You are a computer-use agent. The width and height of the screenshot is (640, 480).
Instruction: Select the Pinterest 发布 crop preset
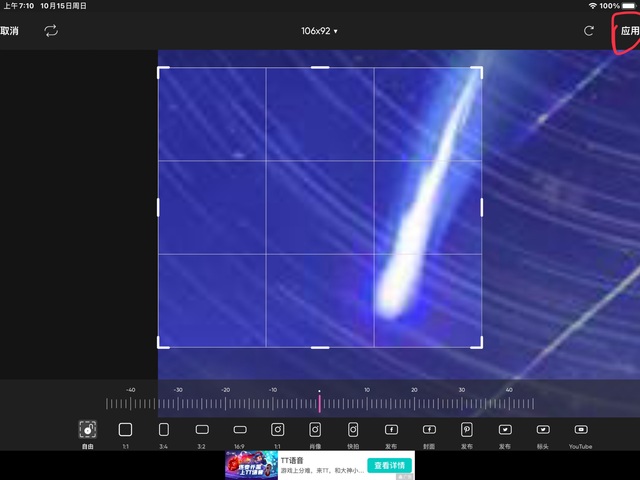pyautogui.click(x=467, y=430)
